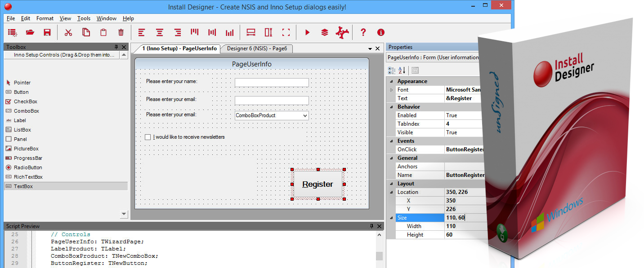
Task: Copy selection using the copy icon
Action: click(86, 32)
